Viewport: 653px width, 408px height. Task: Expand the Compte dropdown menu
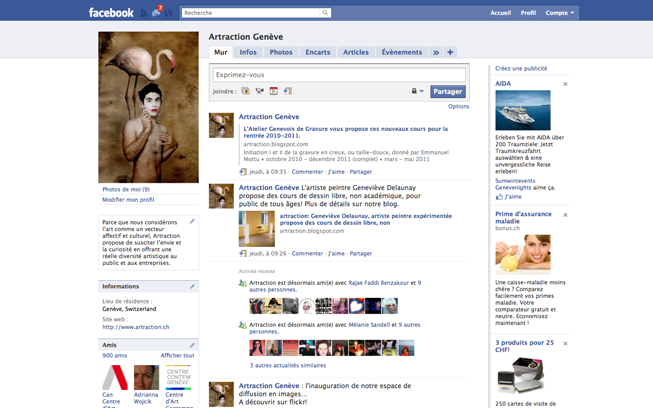click(x=559, y=13)
